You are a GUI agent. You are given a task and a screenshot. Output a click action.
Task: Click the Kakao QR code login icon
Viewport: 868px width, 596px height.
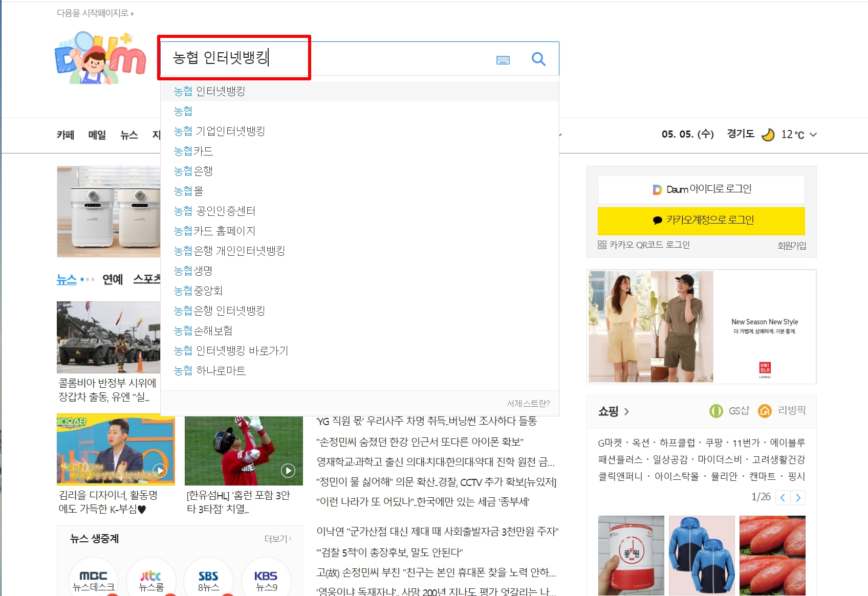[602, 245]
